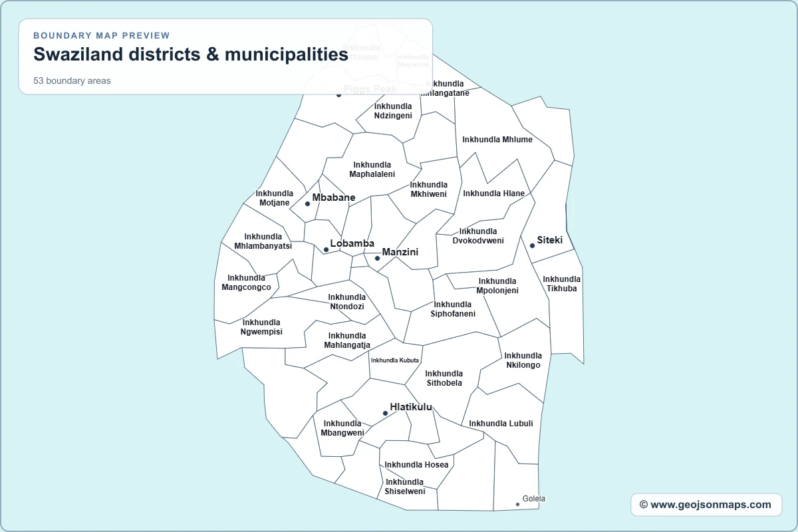
Task: Select the Inkhundla Sithobela label
Action: pos(444,378)
